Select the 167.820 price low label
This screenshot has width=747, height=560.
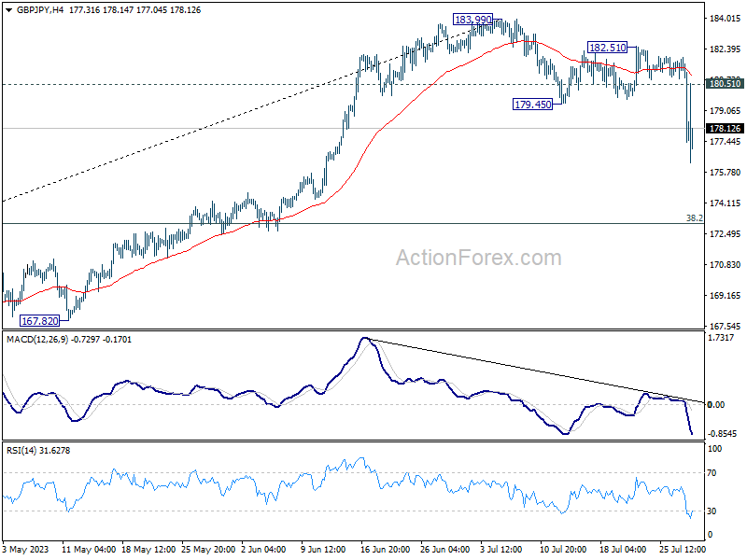tap(40, 321)
